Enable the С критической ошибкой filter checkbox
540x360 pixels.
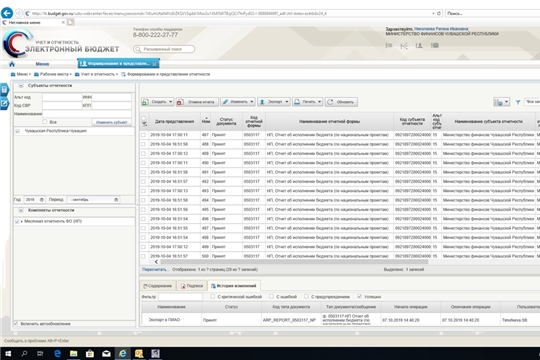pyautogui.click(x=212, y=296)
